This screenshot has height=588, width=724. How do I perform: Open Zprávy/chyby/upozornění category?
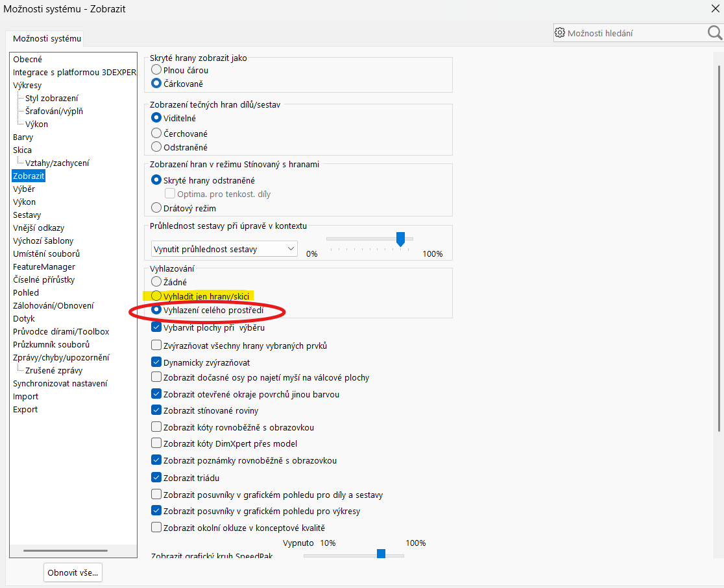[x=61, y=357]
